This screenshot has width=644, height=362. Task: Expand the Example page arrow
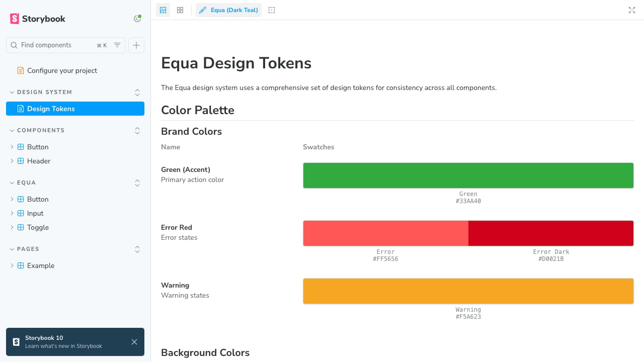[x=12, y=265]
